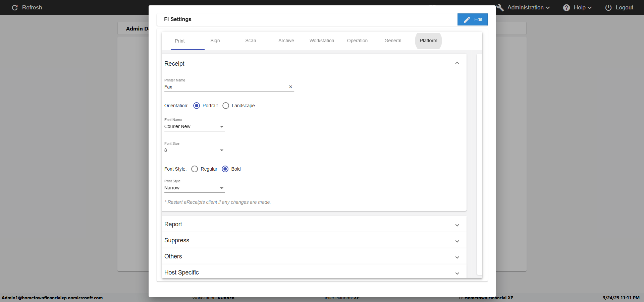The width and height of the screenshot is (644, 302).
Task: Open the Font Size dropdown
Action: tap(222, 150)
